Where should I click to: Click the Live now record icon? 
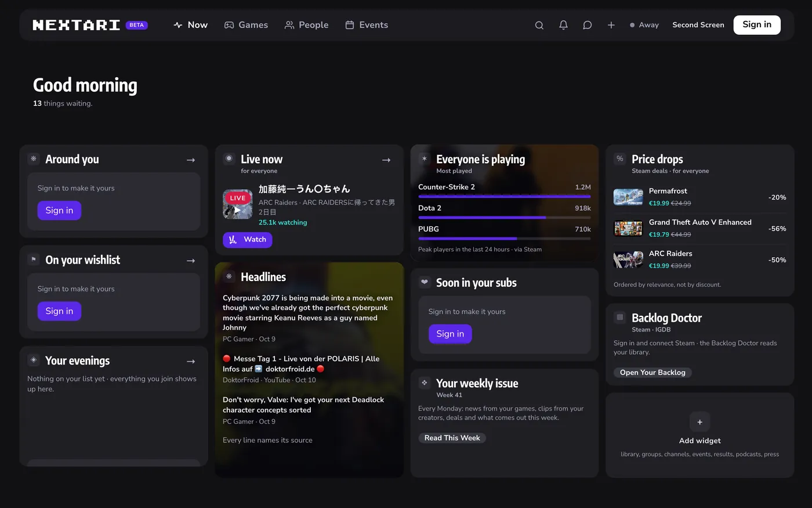click(229, 158)
